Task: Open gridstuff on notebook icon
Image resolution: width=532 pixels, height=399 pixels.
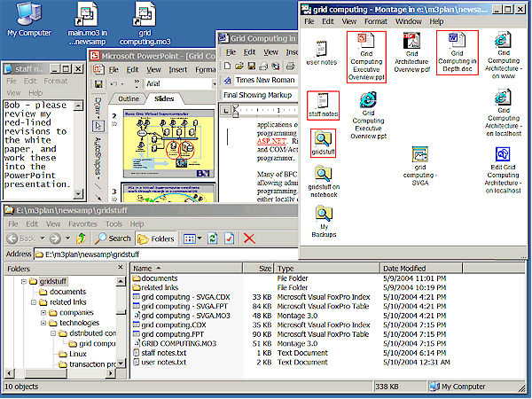Action: coord(324,181)
